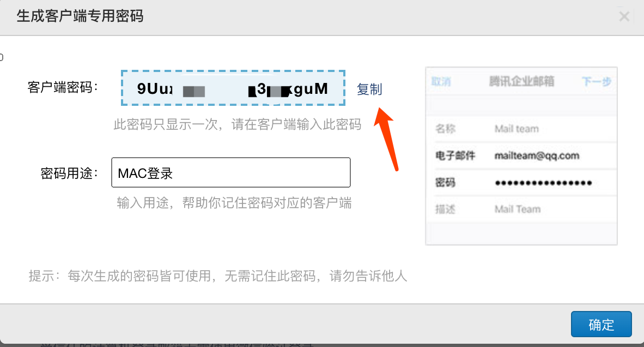Click 下一步 in the mail setup preview
Image resolution: width=644 pixels, height=347 pixels.
597,81
